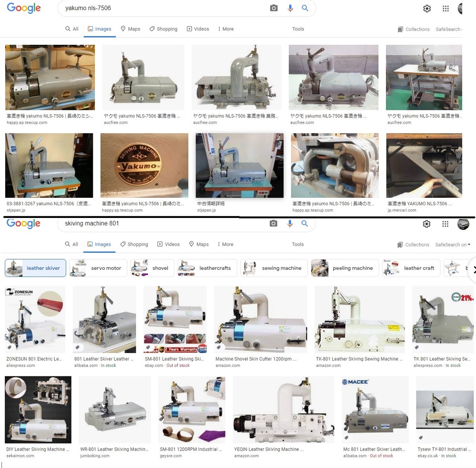The width and height of the screenshot is (476, 468).
Task: Click product tag icon on TK 801 AliExpress thumbnail
Action: point(416,348)
